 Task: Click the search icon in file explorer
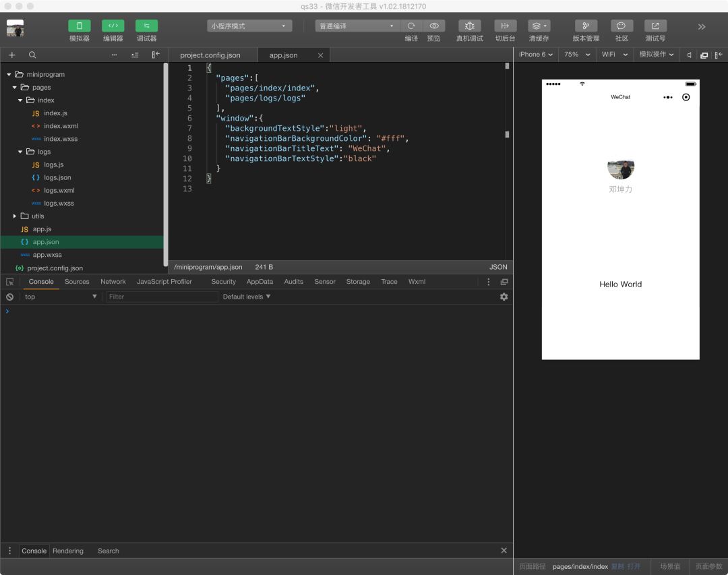pyautogui.click(x=32, y=55)
